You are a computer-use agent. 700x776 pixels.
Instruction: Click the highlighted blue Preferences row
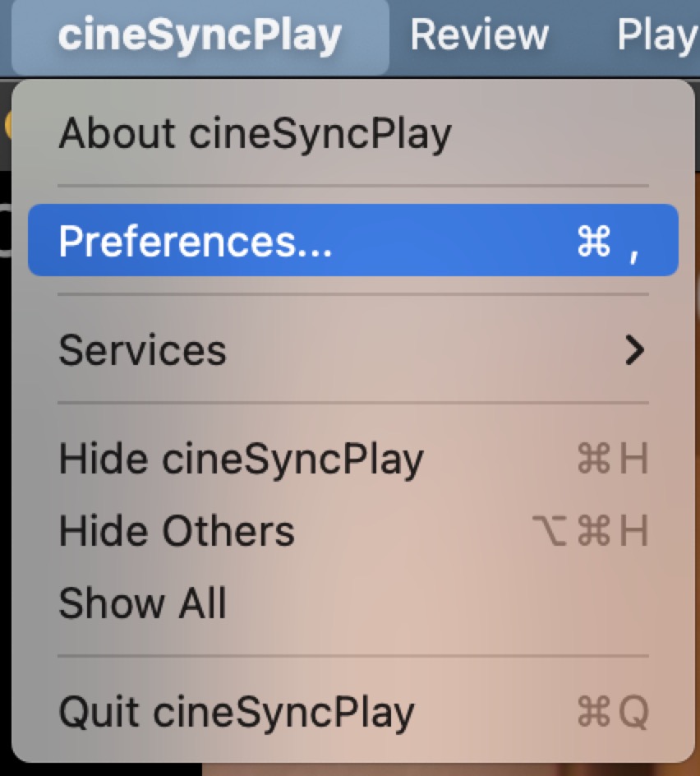pyautogui.click(x=353, y=241)
